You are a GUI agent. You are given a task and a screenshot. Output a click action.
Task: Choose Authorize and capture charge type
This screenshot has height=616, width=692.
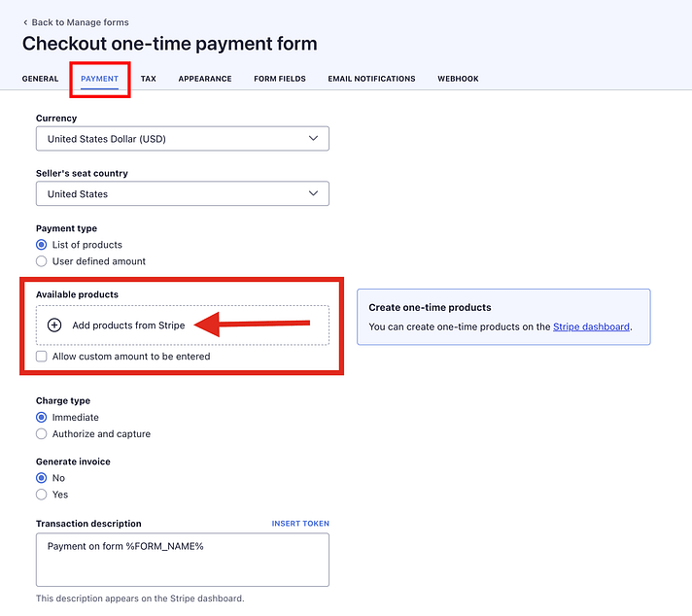click(42, 434)
